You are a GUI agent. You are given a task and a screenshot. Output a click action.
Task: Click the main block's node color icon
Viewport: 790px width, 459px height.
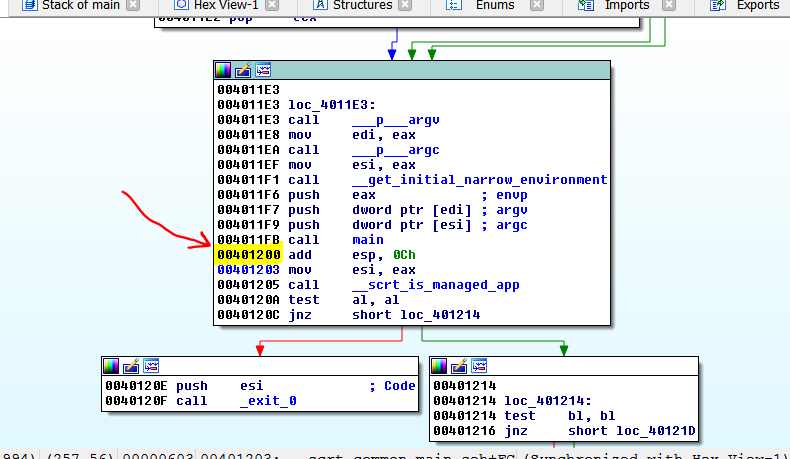(x=223, y=70)
